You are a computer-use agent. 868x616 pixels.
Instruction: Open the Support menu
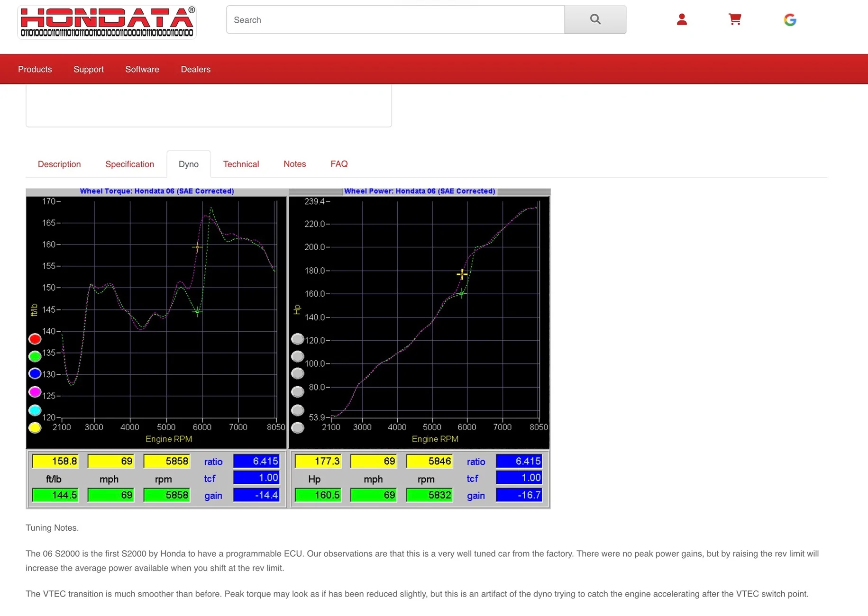[x=89, y=69]
